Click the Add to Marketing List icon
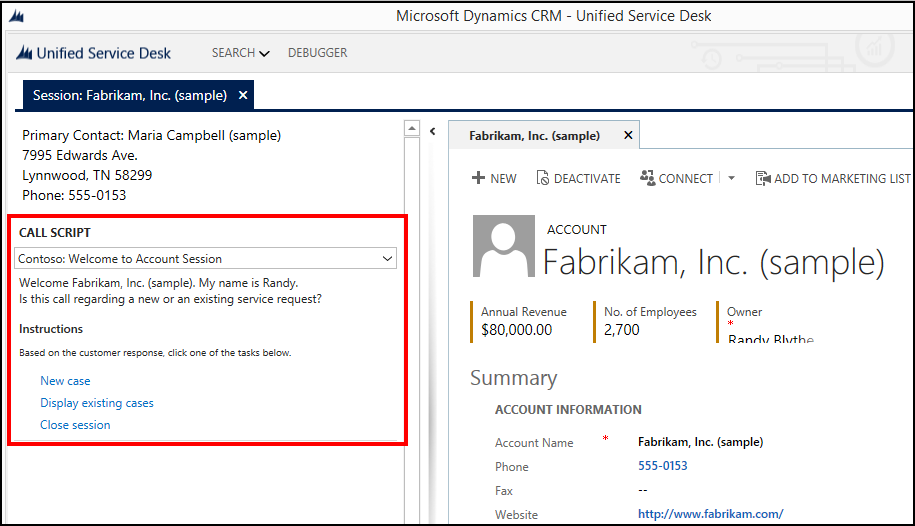The image size is (915, 526). 762,179
